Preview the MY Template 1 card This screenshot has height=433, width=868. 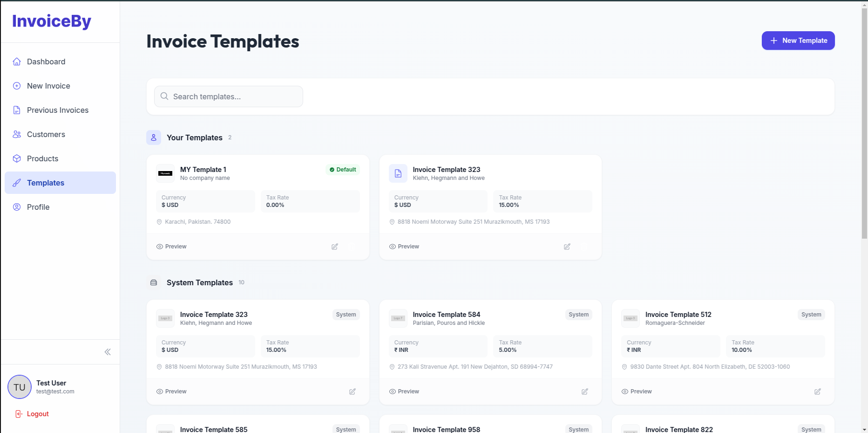171,247
